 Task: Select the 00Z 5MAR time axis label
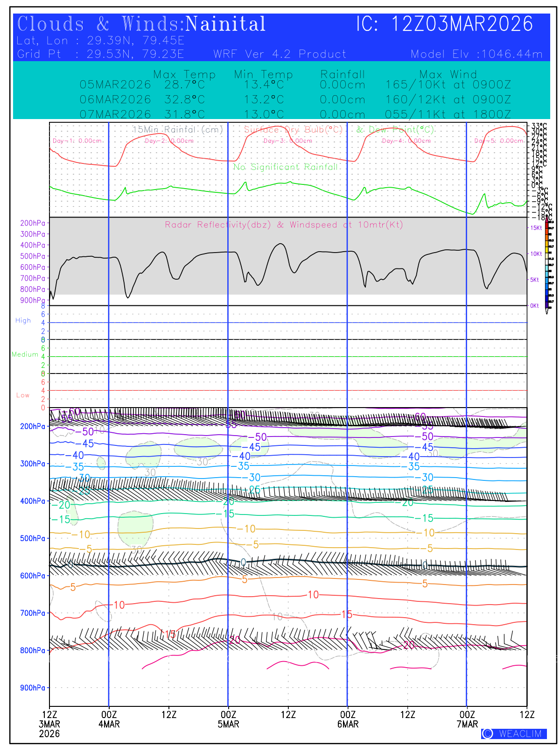click(228, 719)
